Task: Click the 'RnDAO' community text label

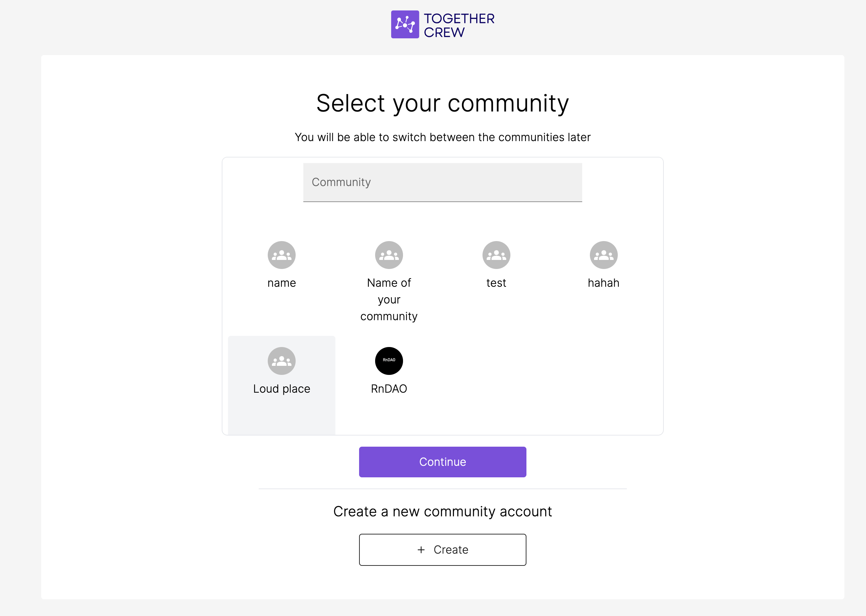Action: pos(389,389)
